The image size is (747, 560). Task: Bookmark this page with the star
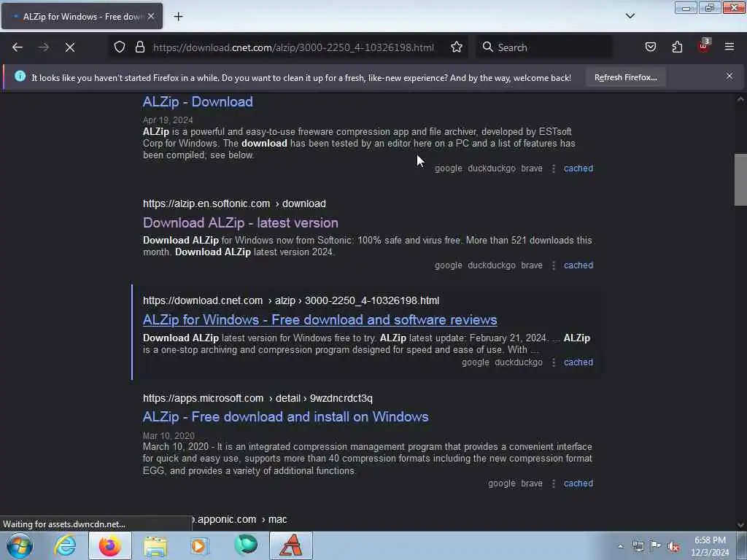click(x=457, y=47)
